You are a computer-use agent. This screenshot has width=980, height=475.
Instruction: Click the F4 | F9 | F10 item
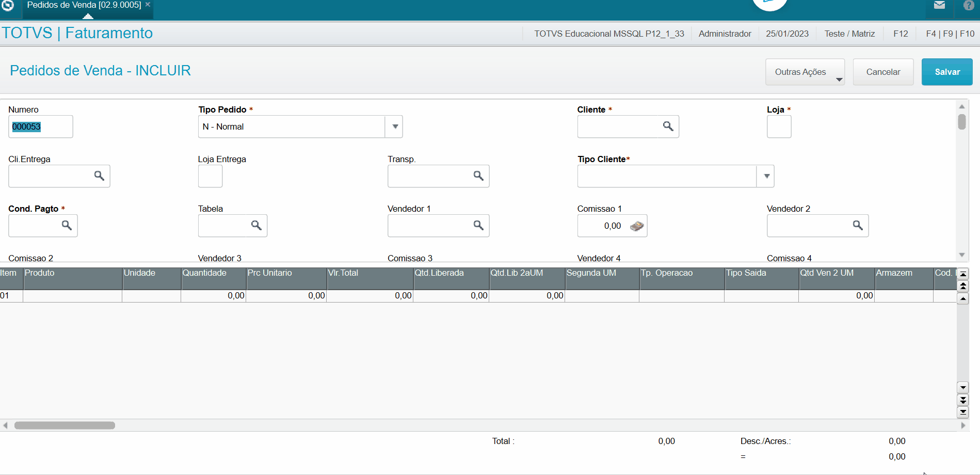coord(950,34)
